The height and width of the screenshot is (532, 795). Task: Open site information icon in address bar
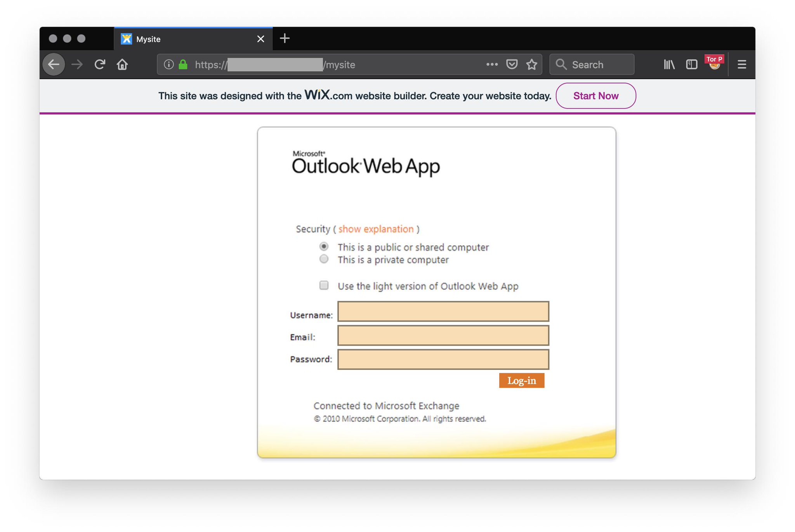pyautogui.click(x=168, y=64)
